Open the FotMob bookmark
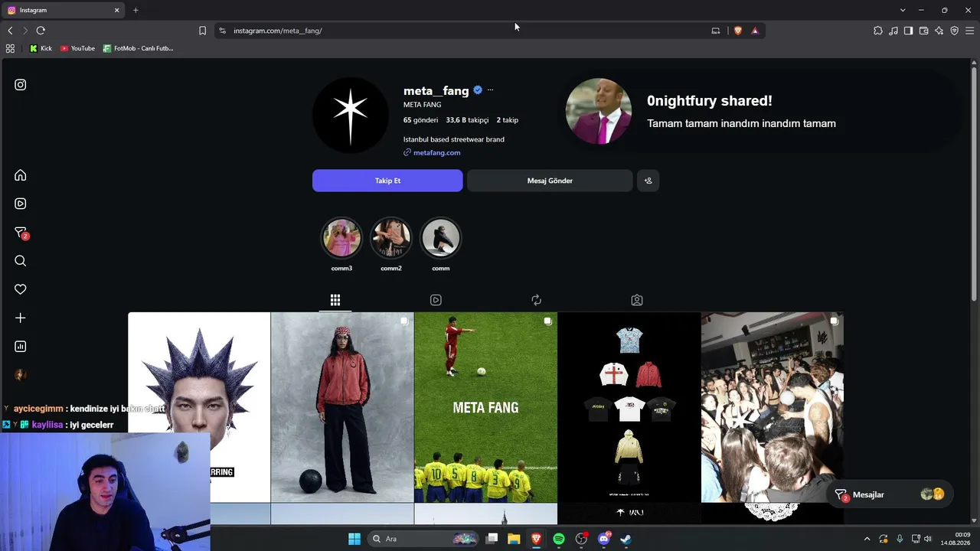Image resolution: width=980 pixels, height=551 pixels. coord(139,48)
